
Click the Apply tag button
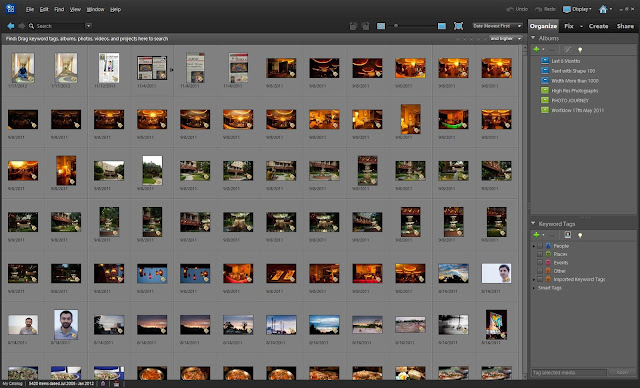(x=622, y=372)
